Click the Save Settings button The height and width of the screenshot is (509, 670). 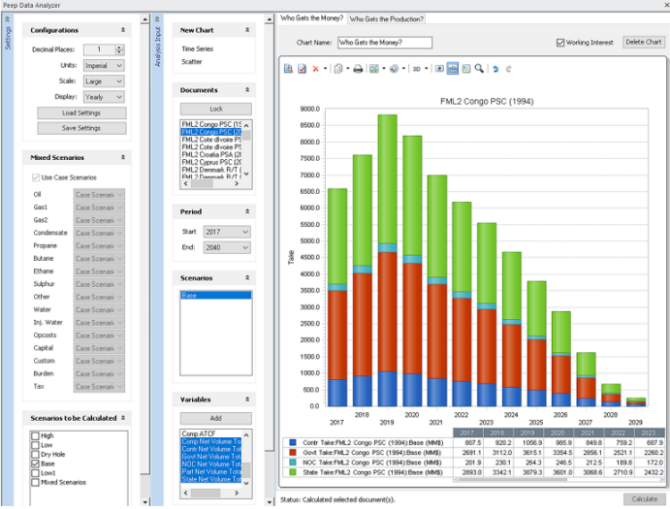tap(82, 128)
